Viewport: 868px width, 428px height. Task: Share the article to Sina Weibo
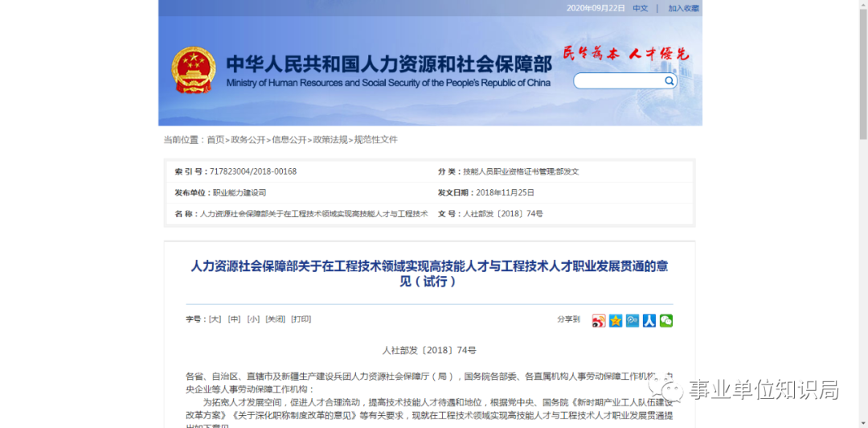(x=599, y=320)
